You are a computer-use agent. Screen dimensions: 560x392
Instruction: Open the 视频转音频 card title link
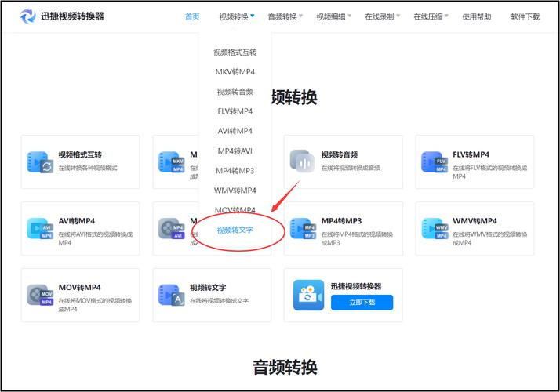point(340,154)
